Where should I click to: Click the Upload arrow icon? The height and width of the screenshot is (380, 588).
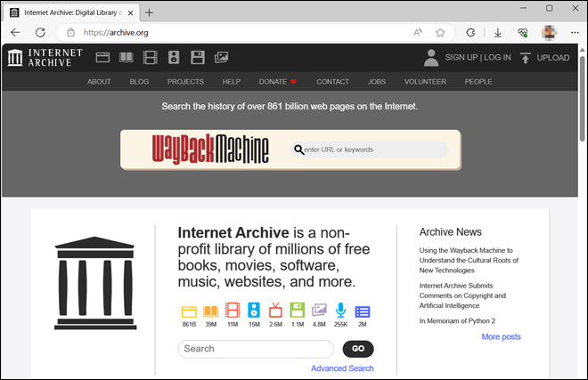[525, 58]
